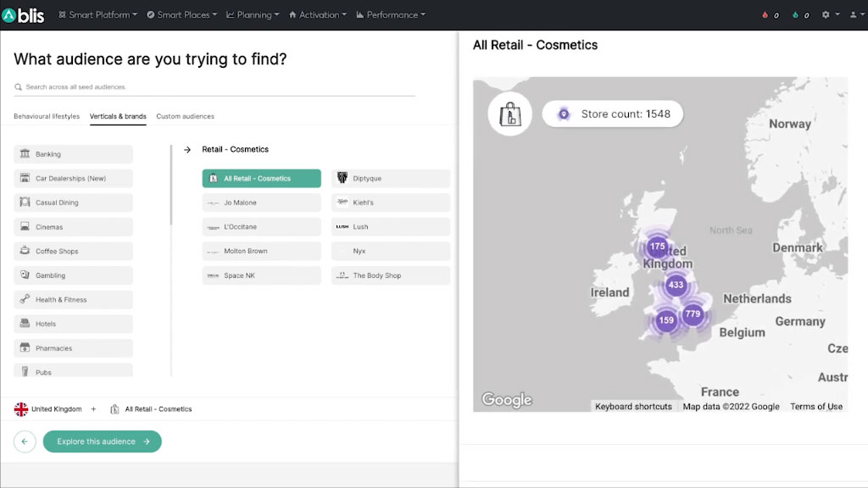Click the Coffee Shops icon
The image size is (868, 488).
point(25,250)
